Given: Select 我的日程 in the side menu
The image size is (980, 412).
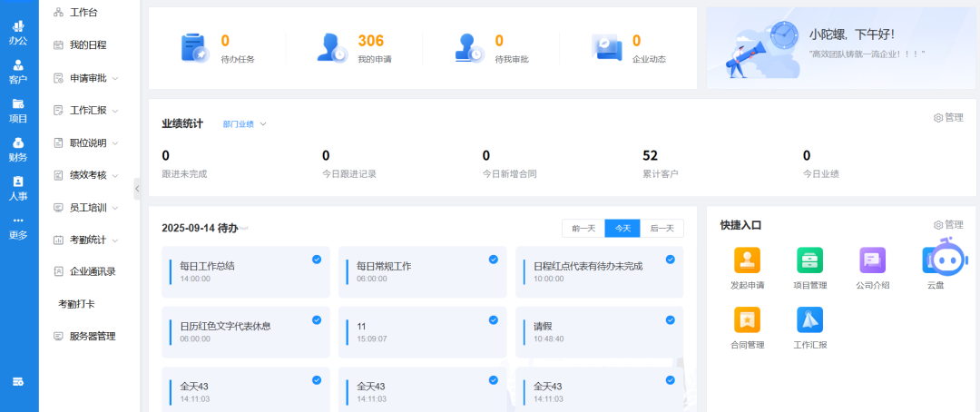Looking at the screenshot, I should pos(88,45).
